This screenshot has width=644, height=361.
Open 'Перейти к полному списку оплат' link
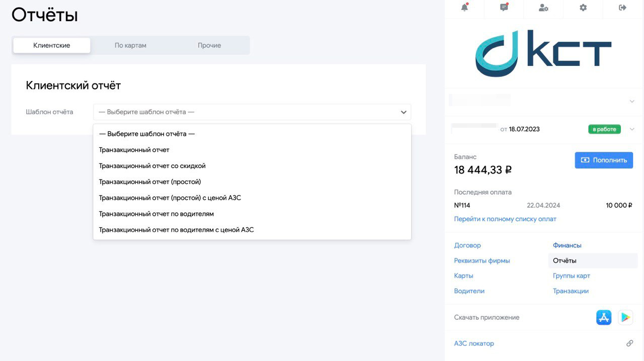click(505, 219)
